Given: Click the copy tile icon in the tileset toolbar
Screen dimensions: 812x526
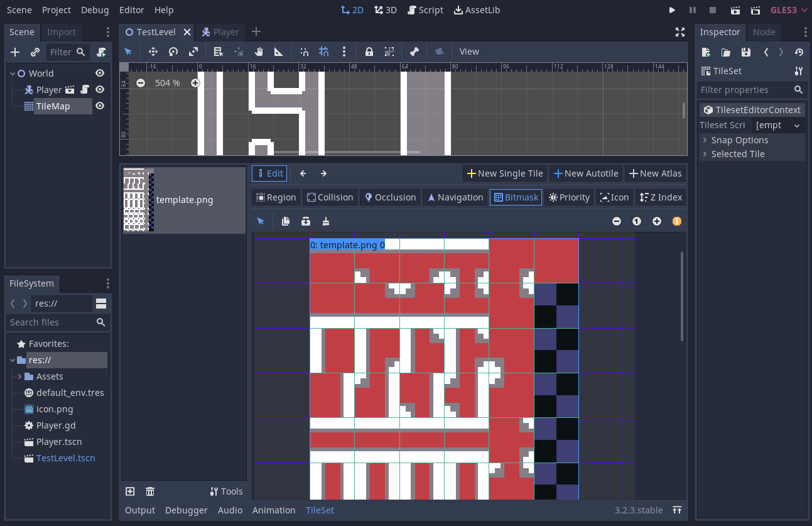Looking at the screenshot, I should (286, 221).
